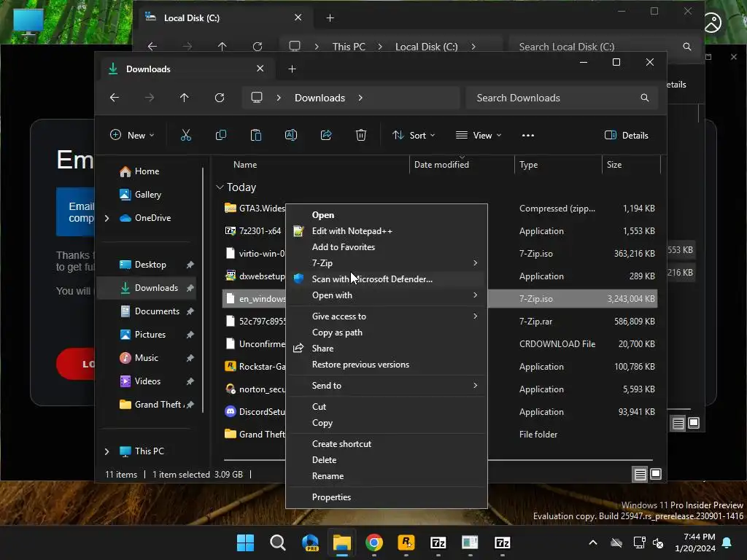Select Restore previous versions

click(x=387, y=365)
